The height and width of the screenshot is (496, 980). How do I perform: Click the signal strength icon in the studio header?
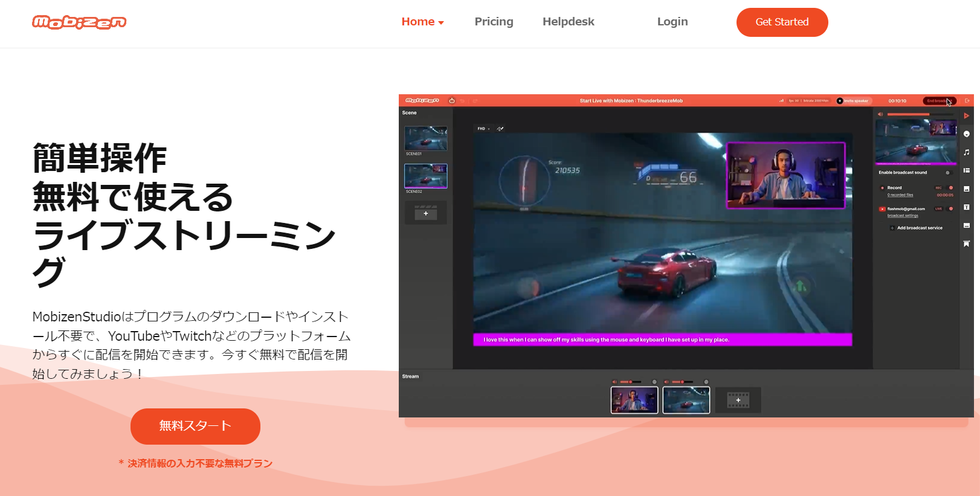pos(781,101)
